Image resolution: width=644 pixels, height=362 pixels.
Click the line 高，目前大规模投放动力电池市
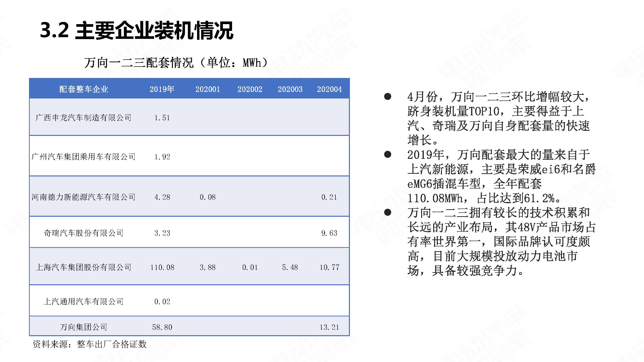coord(492,256)
